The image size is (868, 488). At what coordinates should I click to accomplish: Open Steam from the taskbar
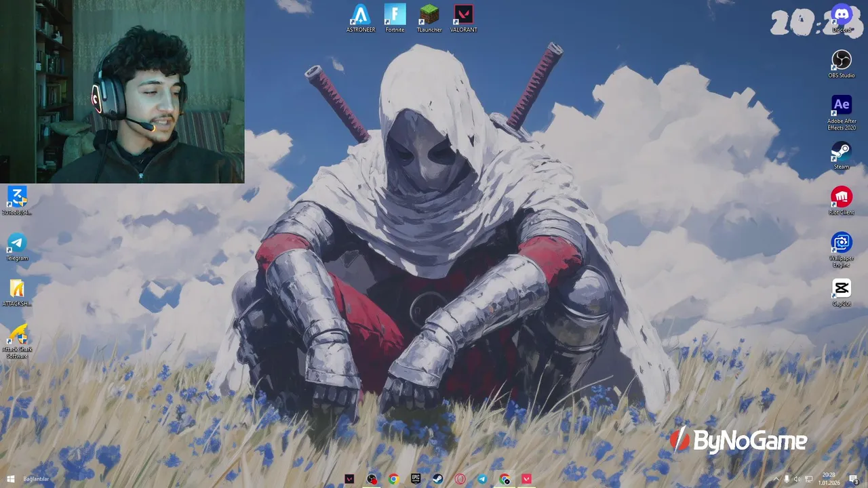tap(438, 479)
